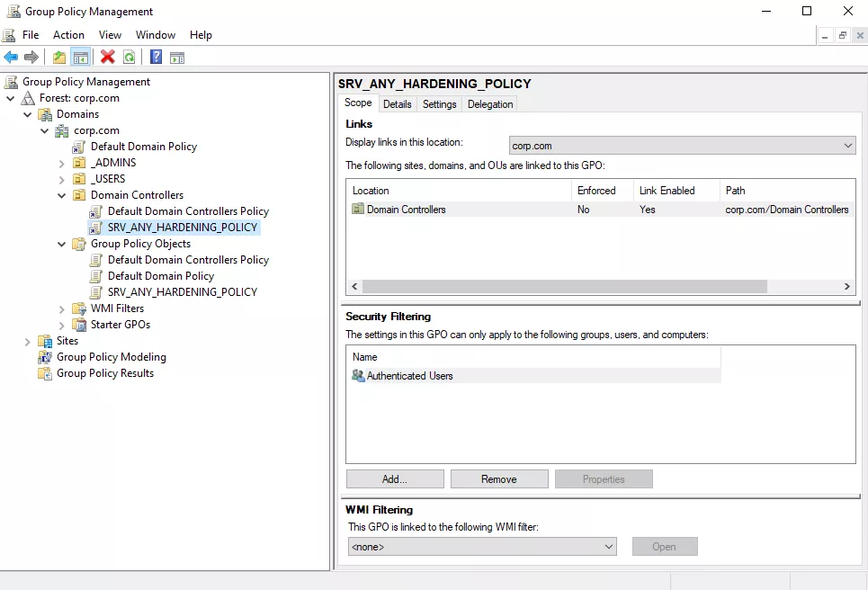Open the Help menu
868x590 pixels.
[x=201, y=35]
